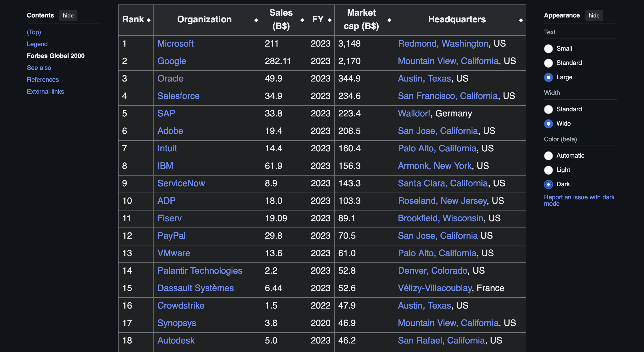Click Synopsys fiscal year 2020 cell
Screen dimensions: 644x352
(x=321, y=323)
